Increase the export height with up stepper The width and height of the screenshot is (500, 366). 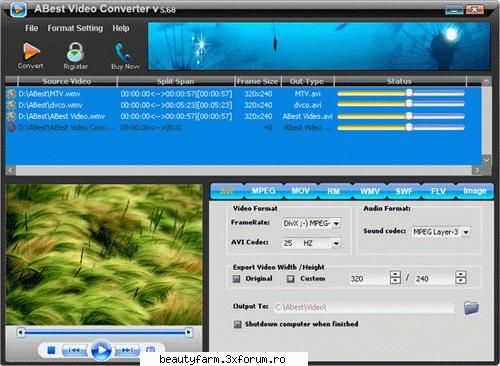coord(461,274)
